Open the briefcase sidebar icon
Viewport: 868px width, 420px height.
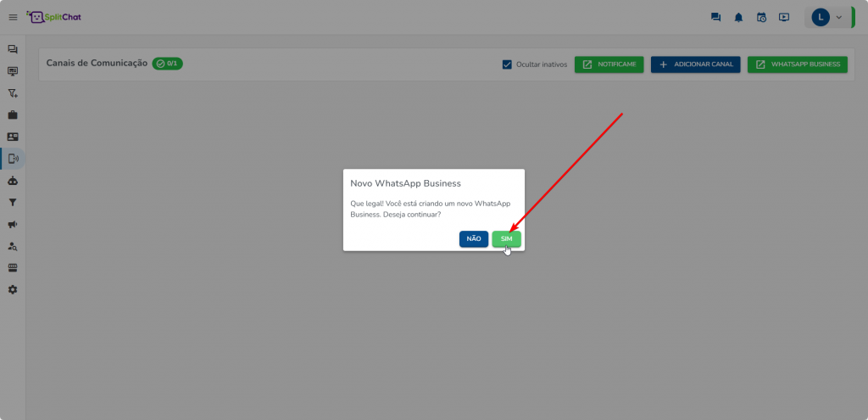[13, 115]
